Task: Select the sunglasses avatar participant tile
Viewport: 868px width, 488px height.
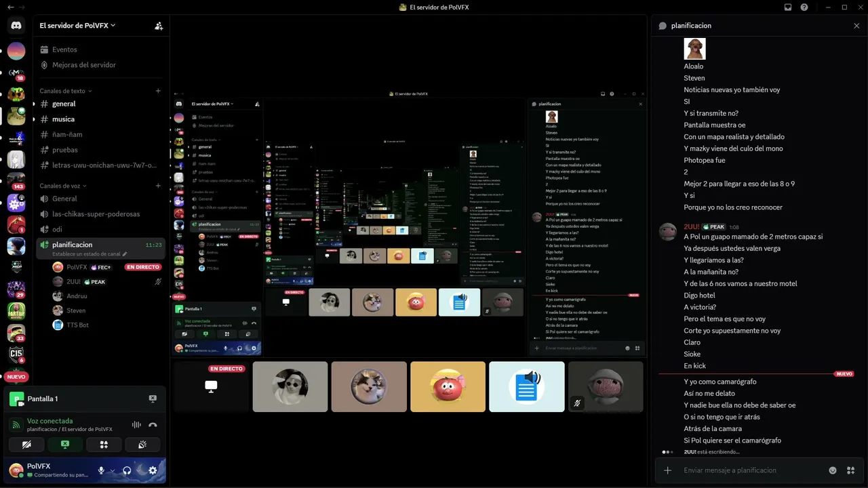Action: (x=290, y=386)
